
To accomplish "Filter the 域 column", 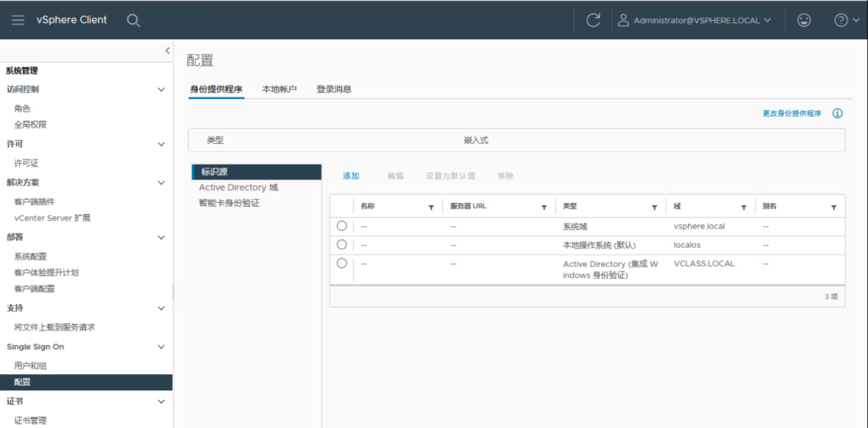I will pyautogui.click(x=744, y=208).
